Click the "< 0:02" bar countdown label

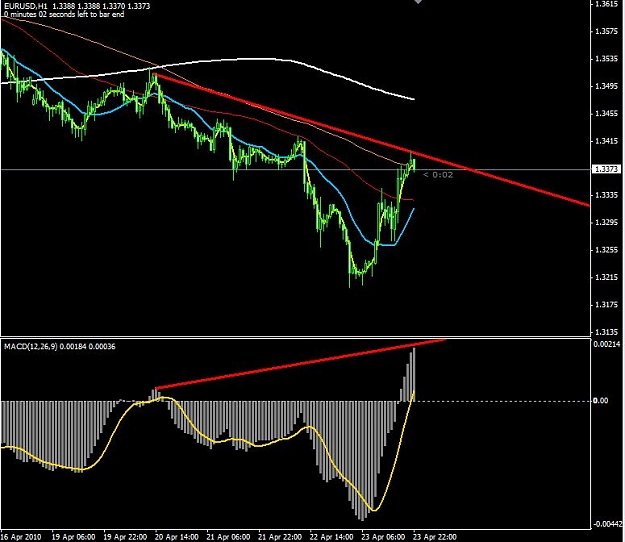point(438,175)
